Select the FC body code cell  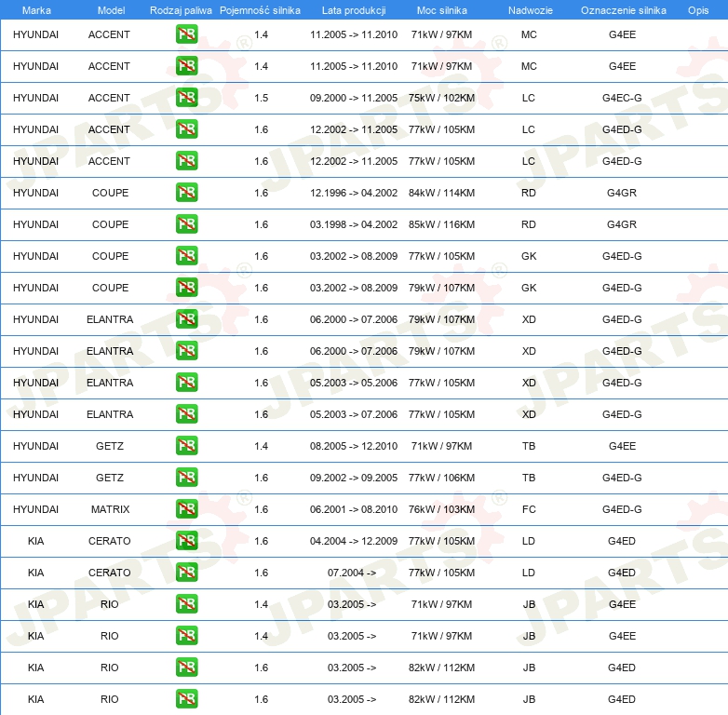tap(529, 509)
